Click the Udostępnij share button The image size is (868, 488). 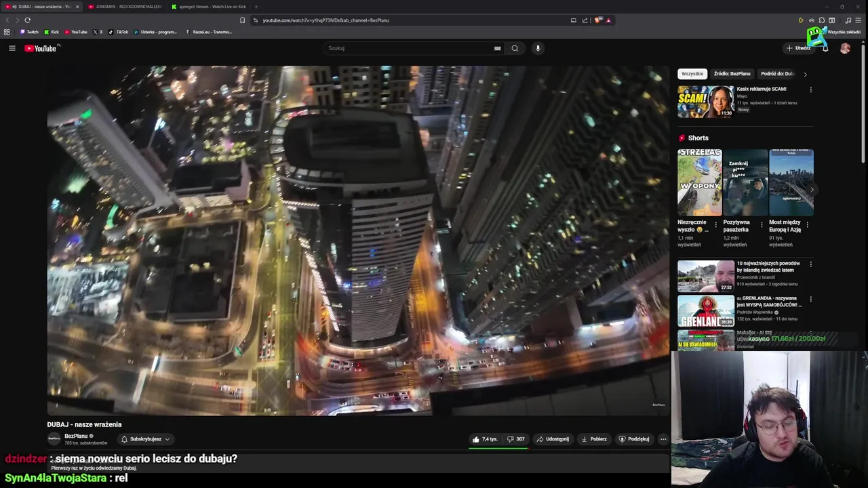pos(553,439)
